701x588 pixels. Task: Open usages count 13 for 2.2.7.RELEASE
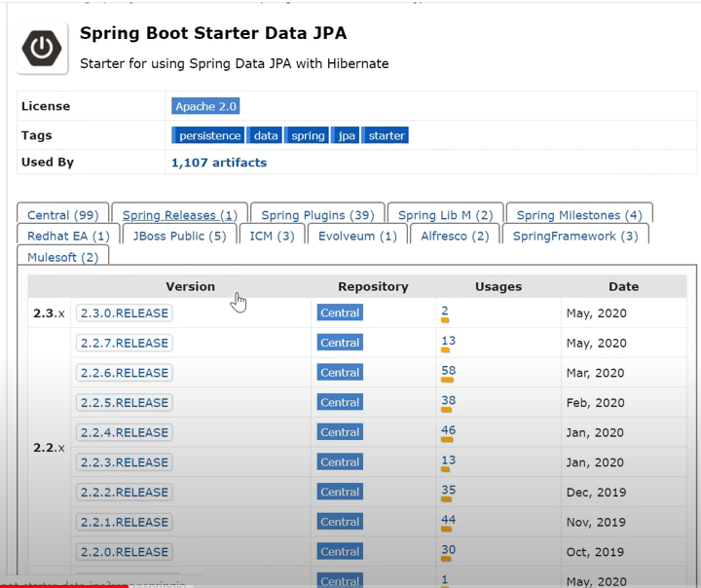click(449, 341)
